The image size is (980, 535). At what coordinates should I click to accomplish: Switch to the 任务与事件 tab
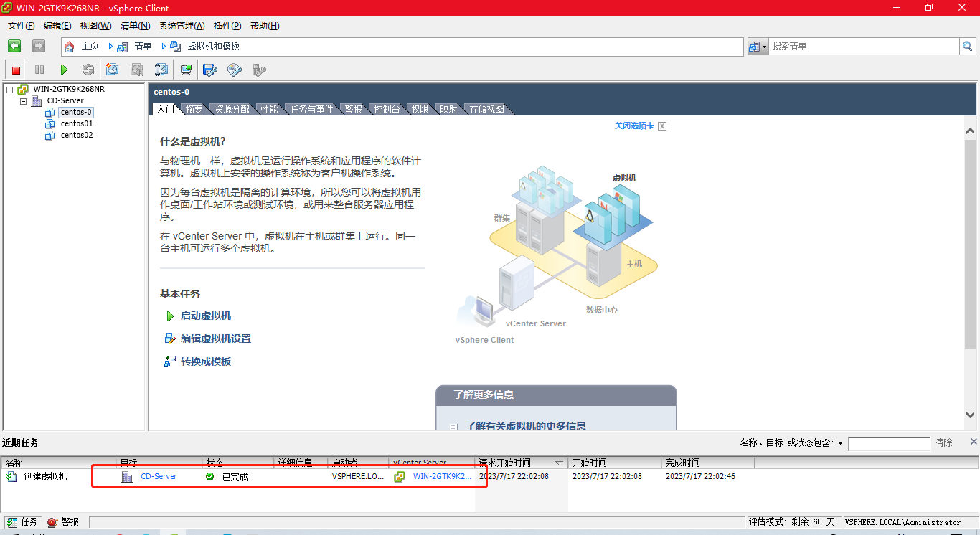[x=311, y=109]
